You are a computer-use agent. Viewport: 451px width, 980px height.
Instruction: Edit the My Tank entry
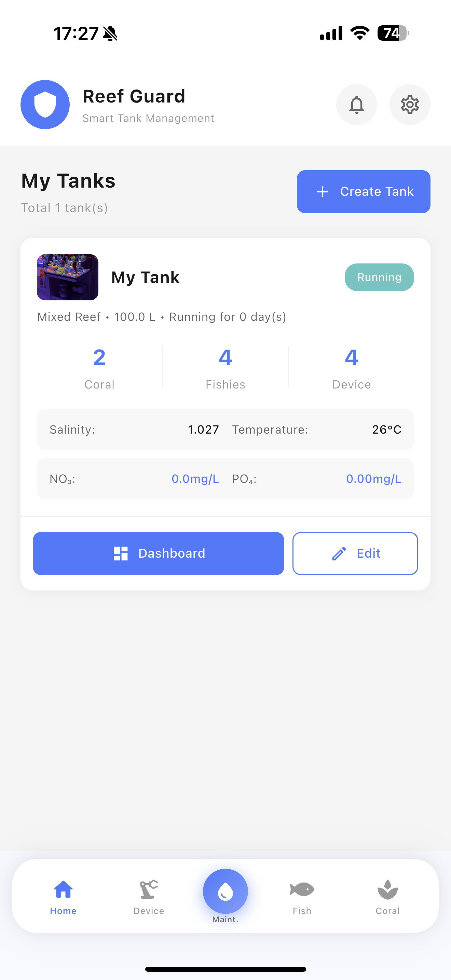(x=355, y=553)
